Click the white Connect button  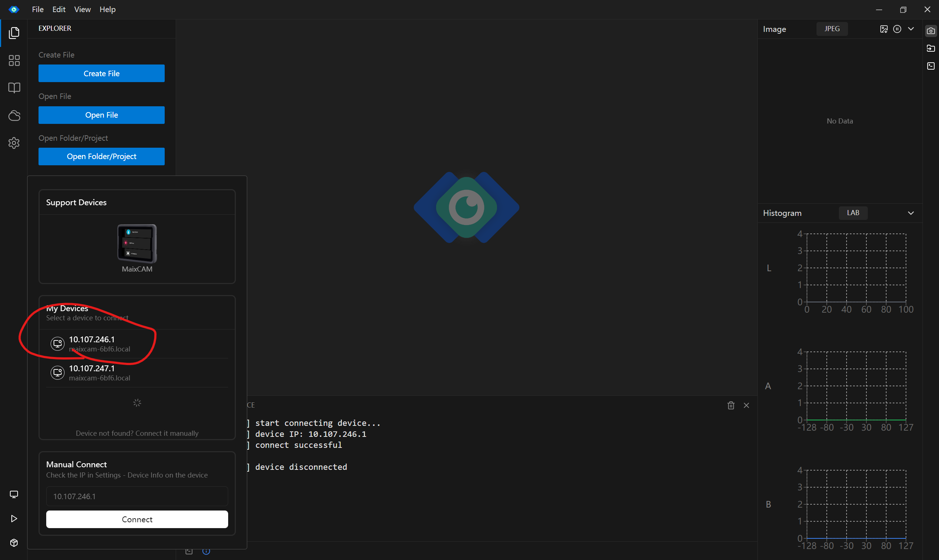coord(137,519)
